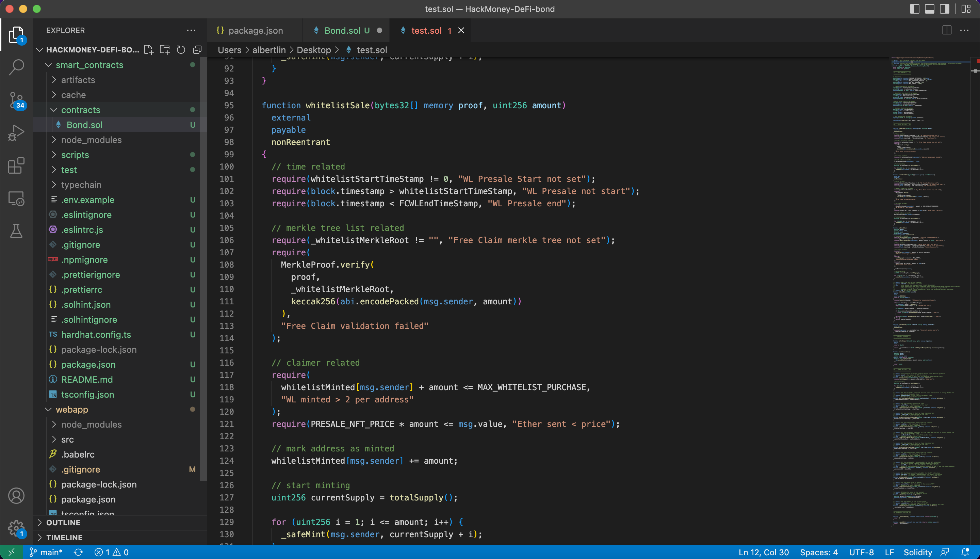The height and width of the screenshot is (559, 980).
Task: Change indentation via Spaces: 4
Action: click(x=819, y=552)
